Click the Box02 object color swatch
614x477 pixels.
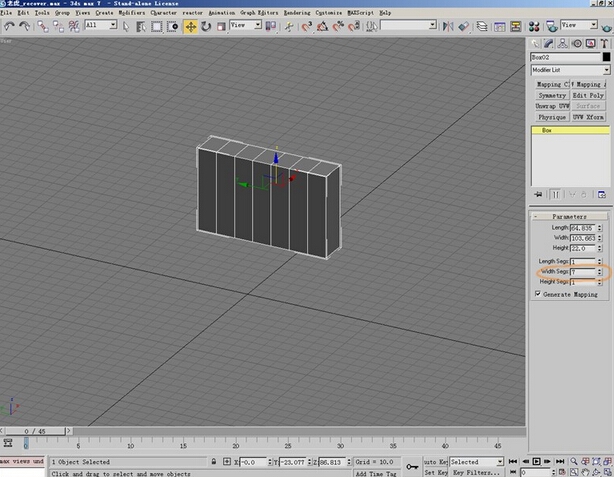click(x=606, y=57)
